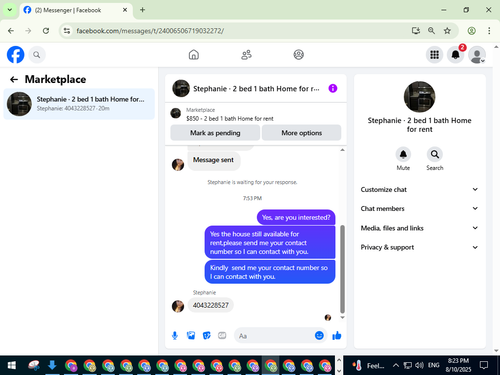Open Chrome tab search dropdown arrow
Viewport: 500px width, 375px height.
point(10,10)
